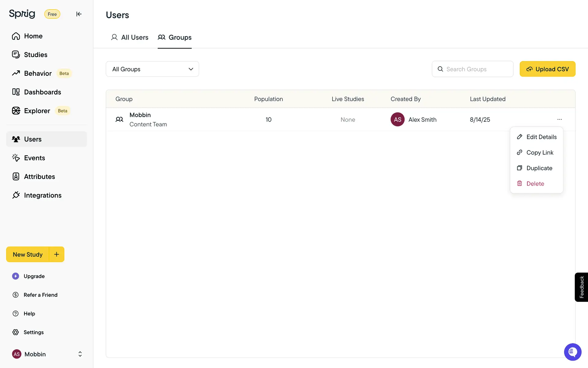Click the Upload CSV button
Screen dimensions: 588x368
547,69
